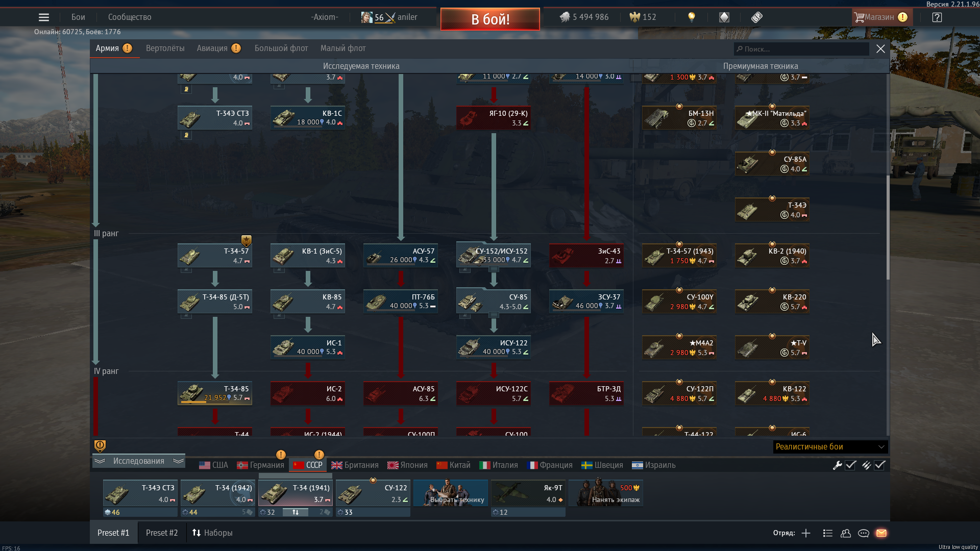
Task: Click Выбрать технику empty crew slot
Action: pyautogui.click(x=451, y=493)
